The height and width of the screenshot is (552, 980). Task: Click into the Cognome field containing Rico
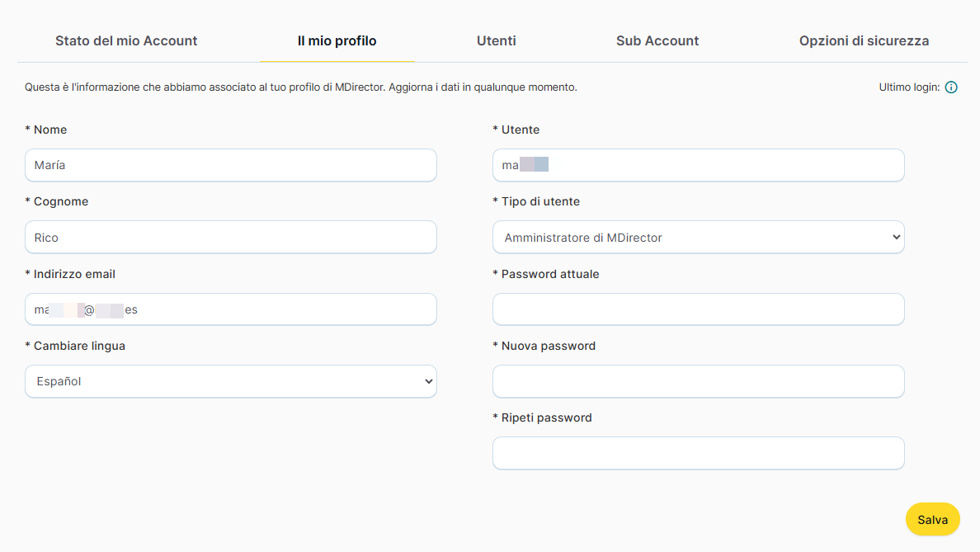click(x=230, y=238)
